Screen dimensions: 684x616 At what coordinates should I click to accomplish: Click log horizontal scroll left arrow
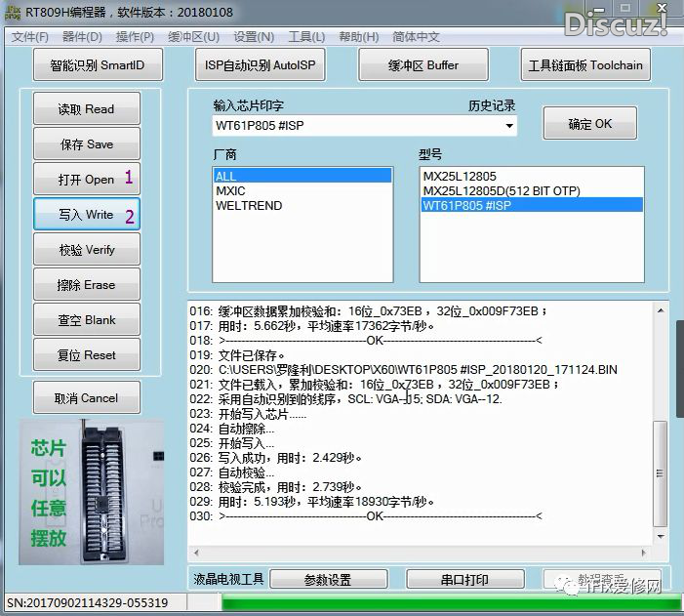tap(196, 553)
